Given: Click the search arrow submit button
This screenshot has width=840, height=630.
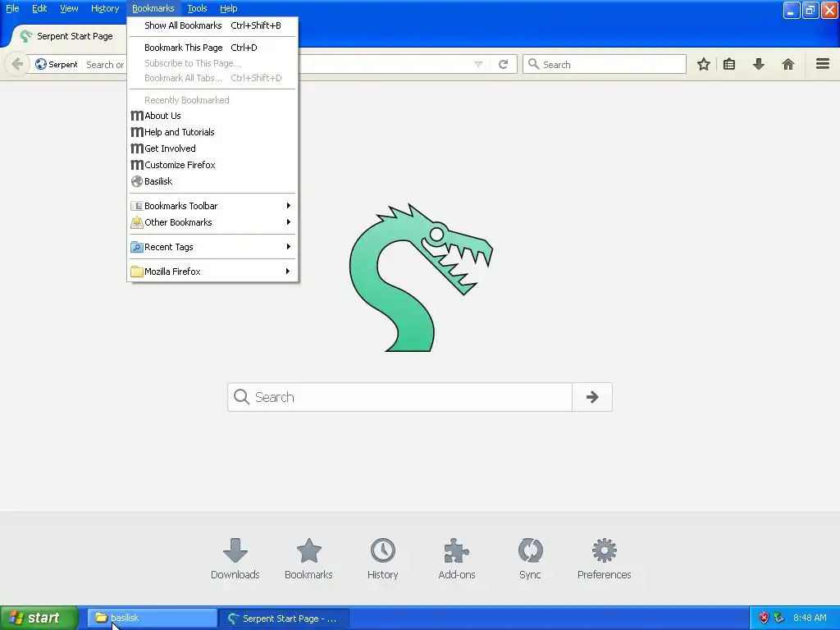Looking at the screenshot, I should click(x=592, y=397).
